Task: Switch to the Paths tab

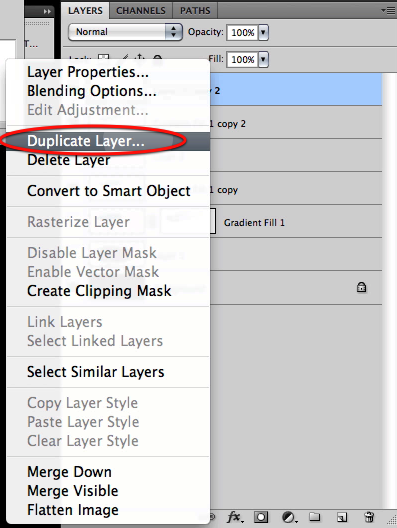Action: [195, 11]
